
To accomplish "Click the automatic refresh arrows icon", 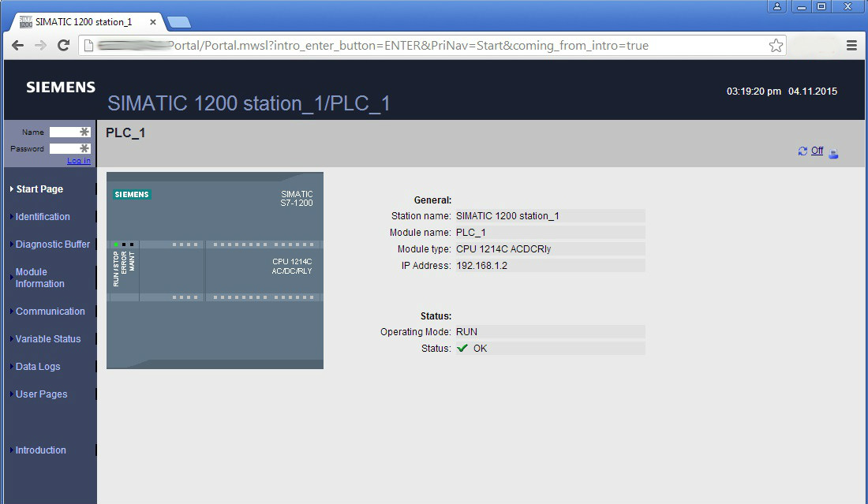I will point(803,151).
